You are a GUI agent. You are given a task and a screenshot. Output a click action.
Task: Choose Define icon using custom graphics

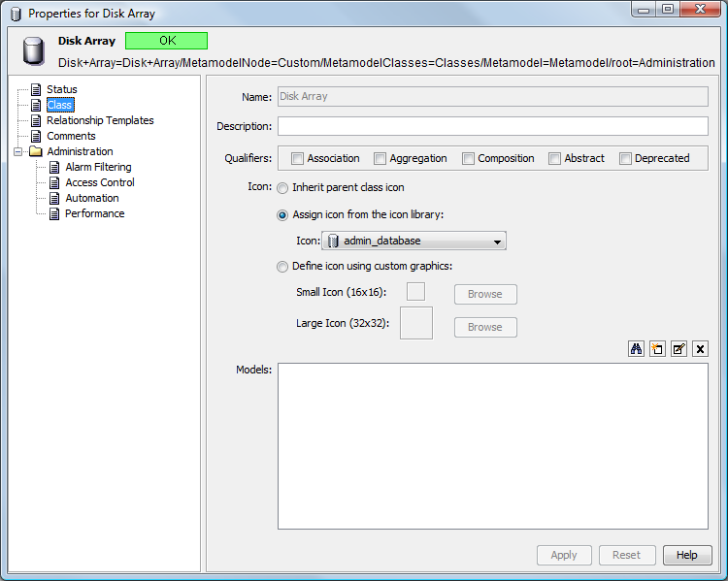tap(282, 267)
